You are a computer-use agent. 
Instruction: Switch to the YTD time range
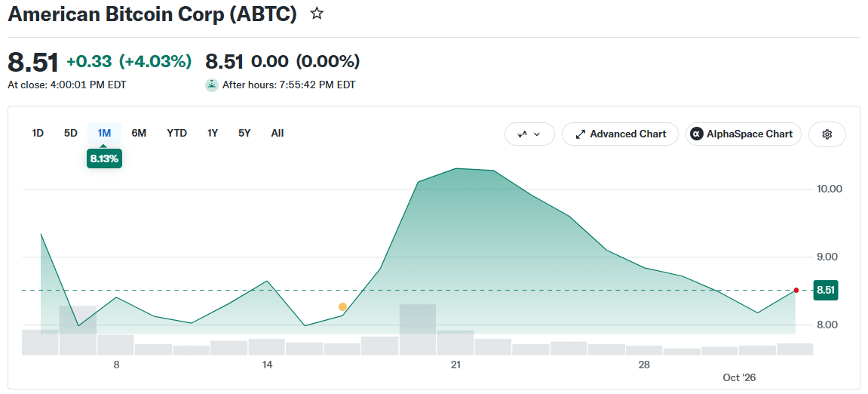pyautogui.click(x=177, y=133)
